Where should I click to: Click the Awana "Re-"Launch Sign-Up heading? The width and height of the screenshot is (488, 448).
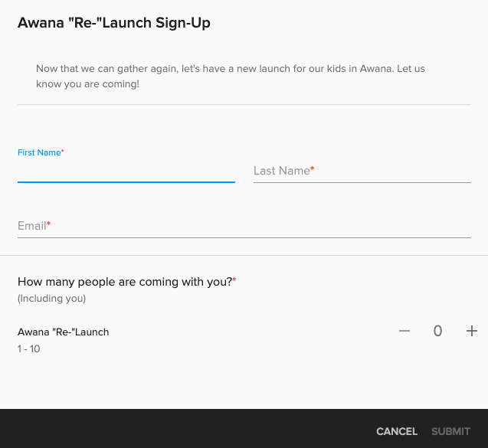click(x=114, y=23)
